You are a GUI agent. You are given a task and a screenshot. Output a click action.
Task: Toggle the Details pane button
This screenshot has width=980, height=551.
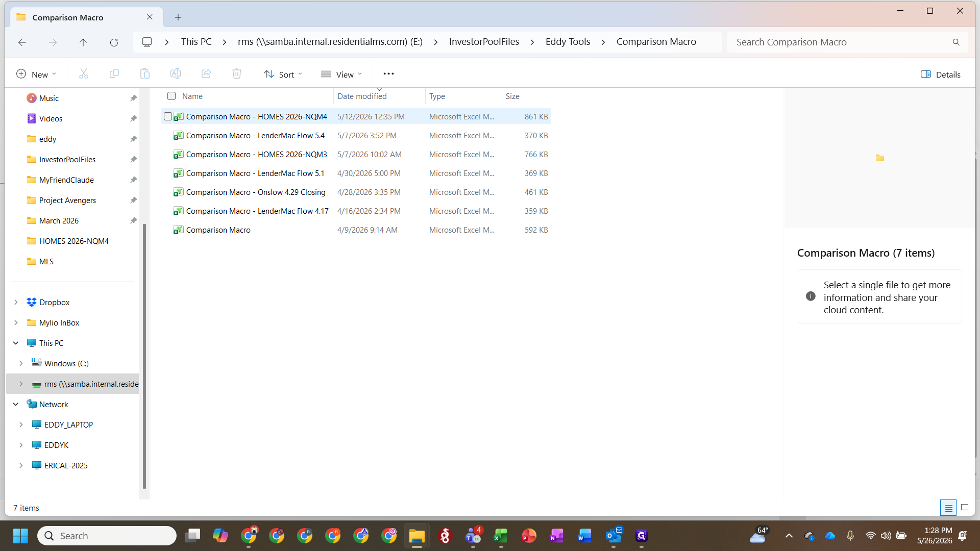coord(941,74)
